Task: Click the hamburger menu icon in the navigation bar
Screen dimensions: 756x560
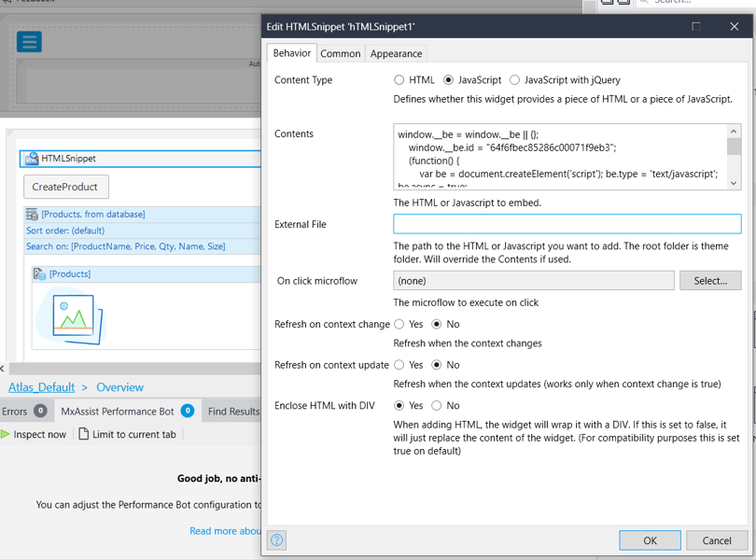Action: click(29, 42)
